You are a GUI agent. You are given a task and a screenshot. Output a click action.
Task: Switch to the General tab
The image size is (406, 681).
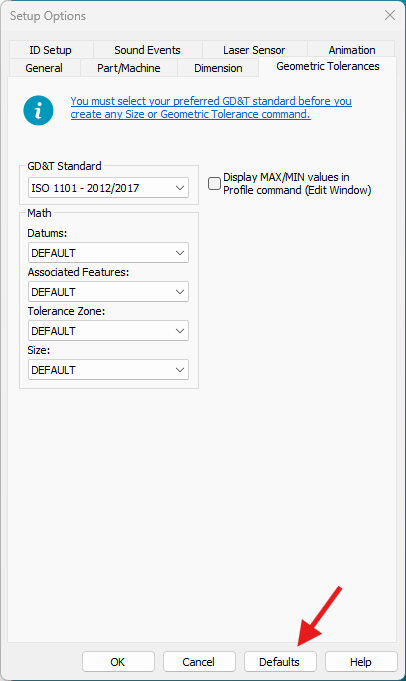44,68
